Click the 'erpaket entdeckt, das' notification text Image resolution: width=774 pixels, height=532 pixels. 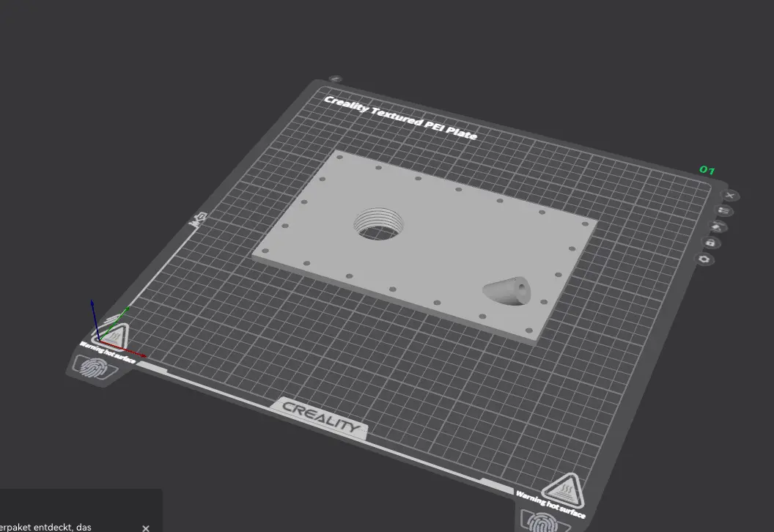[x=45, y=527]
